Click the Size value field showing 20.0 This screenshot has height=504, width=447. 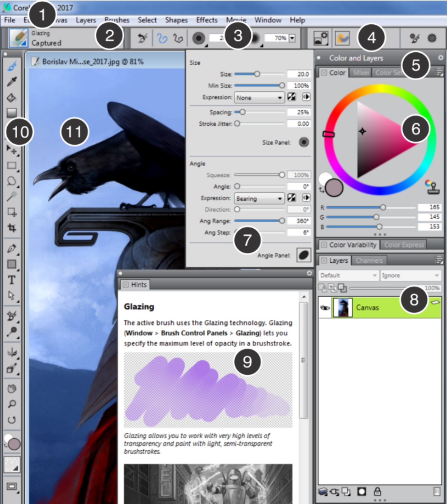(x=299, y=74)
